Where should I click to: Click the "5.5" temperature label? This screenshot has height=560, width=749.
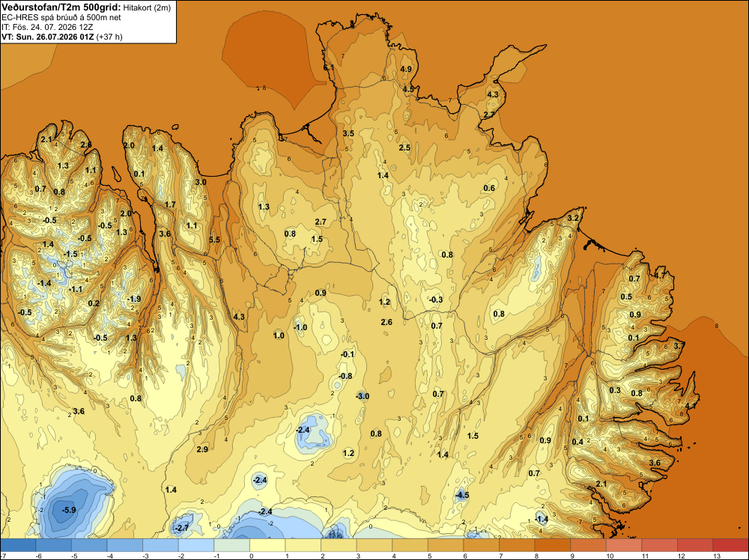[214, 240]
